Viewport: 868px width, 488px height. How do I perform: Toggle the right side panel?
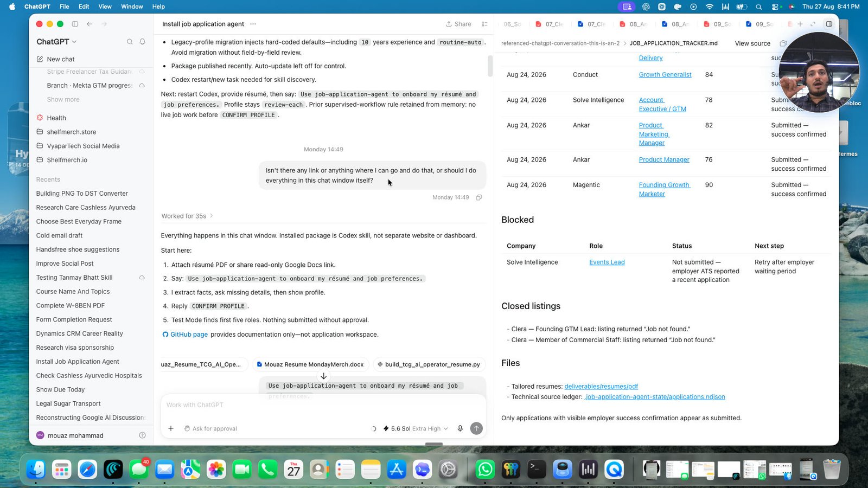[x=829, y=24]
